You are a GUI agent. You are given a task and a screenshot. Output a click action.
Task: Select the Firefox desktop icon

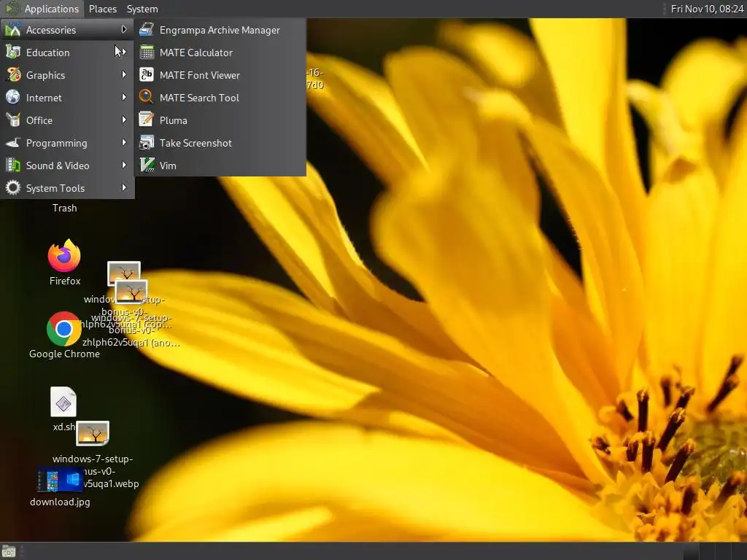coord(64,256)
